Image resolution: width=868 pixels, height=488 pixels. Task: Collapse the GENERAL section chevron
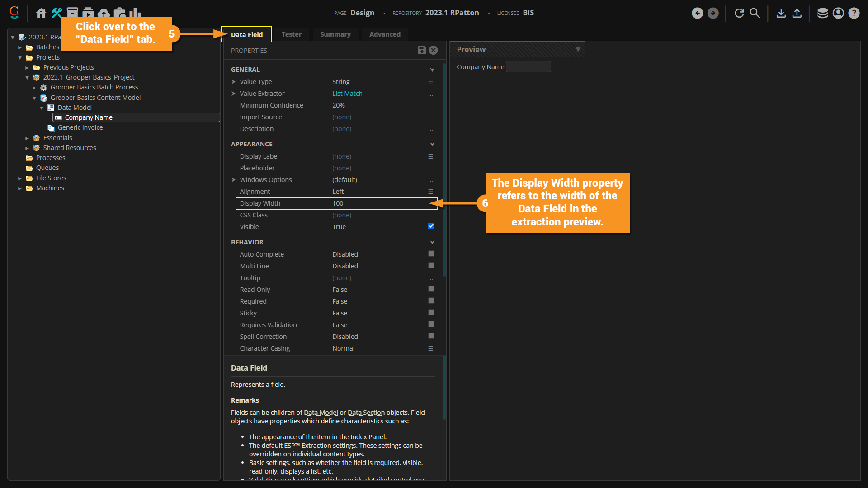click(432, 70)
